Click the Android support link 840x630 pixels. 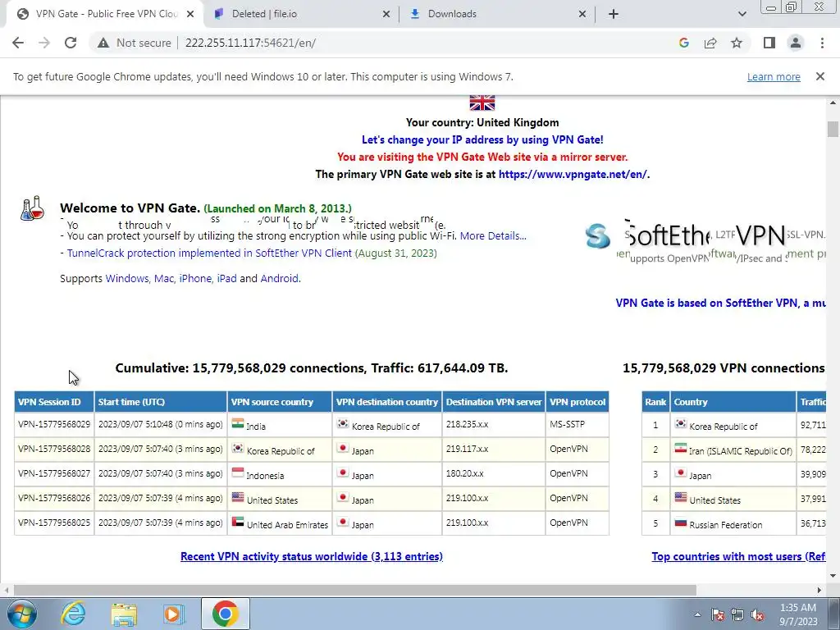pyautogui.click(x=279, y=279)
